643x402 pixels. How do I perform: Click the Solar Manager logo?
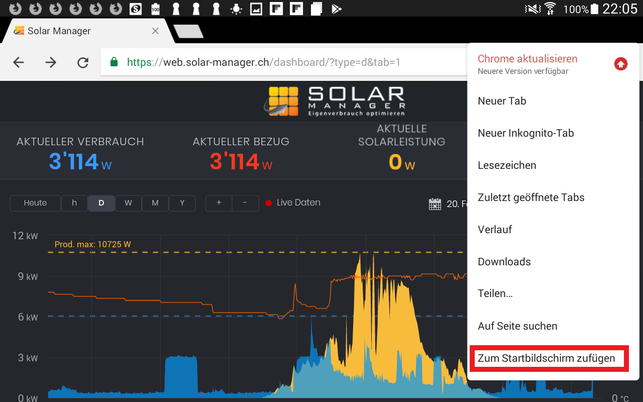334,101
